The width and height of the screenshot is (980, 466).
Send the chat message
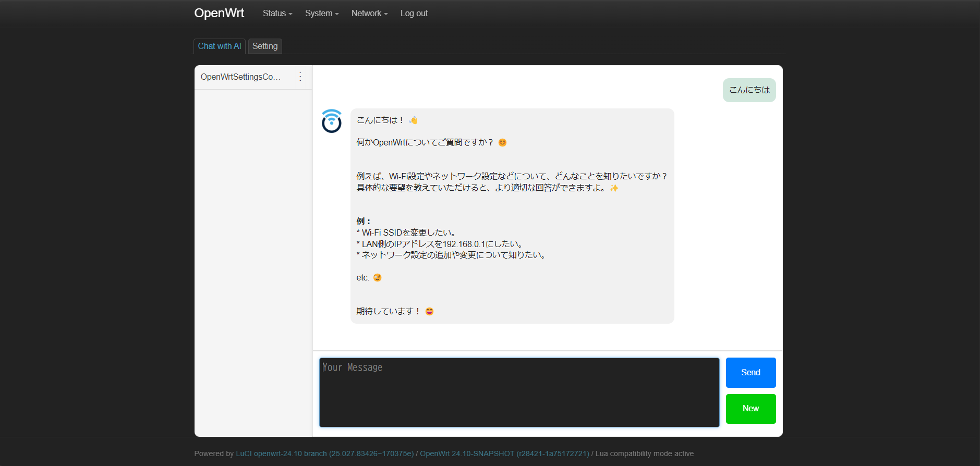point(751,373)
